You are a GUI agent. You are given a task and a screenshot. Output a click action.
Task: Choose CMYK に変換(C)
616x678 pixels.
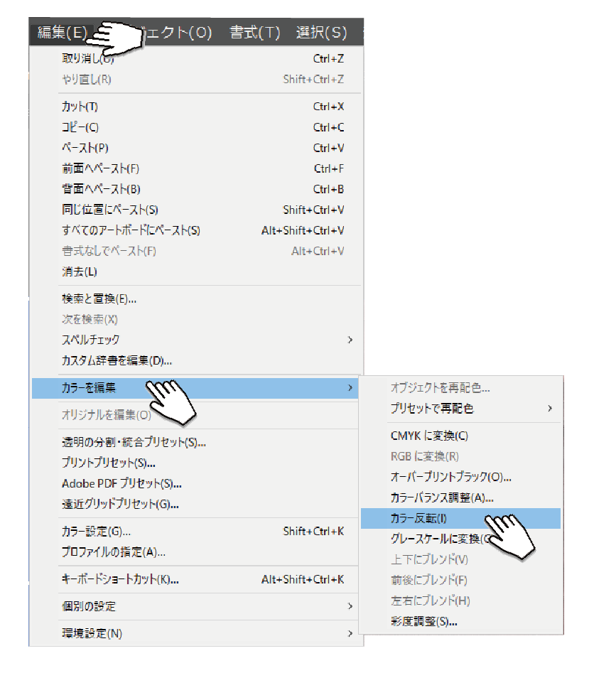click(x=429, y=436)
